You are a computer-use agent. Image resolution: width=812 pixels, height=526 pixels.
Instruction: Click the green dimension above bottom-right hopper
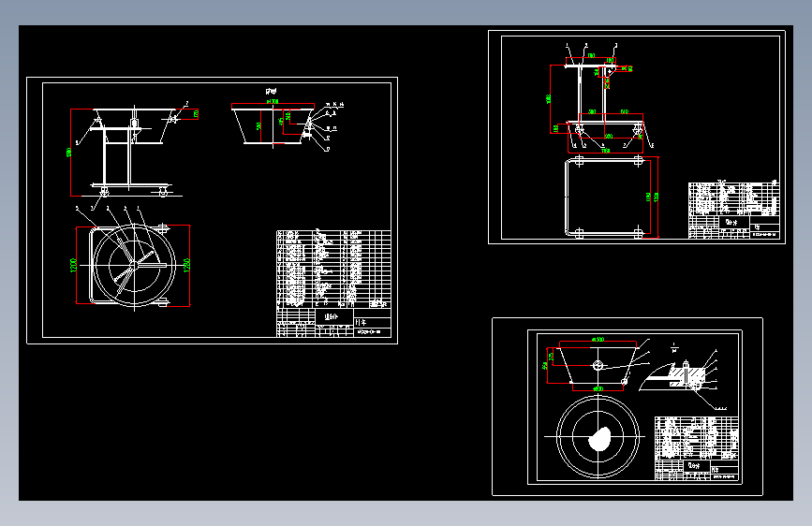pos(598,339)
